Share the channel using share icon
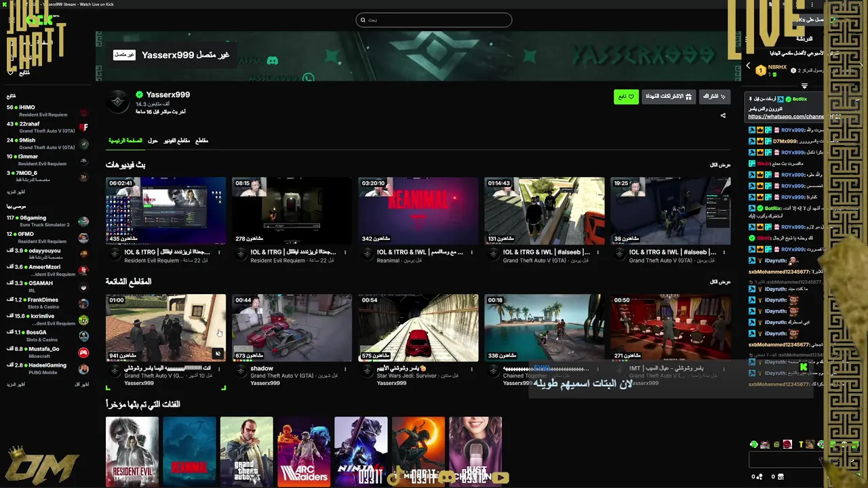Viewport: 868px width, 488px height. [723, 115]
